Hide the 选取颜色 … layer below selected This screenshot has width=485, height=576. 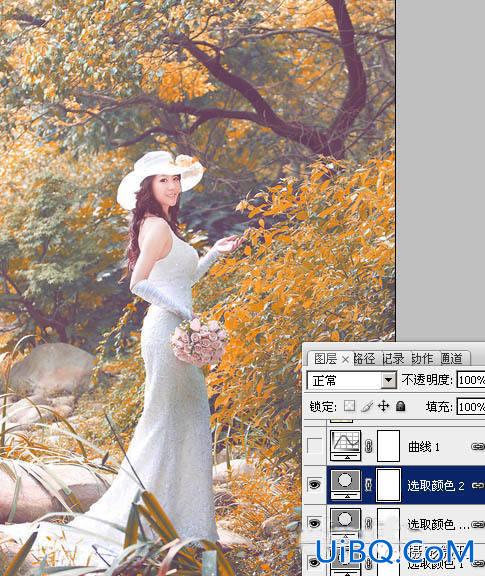pos(315,523)
